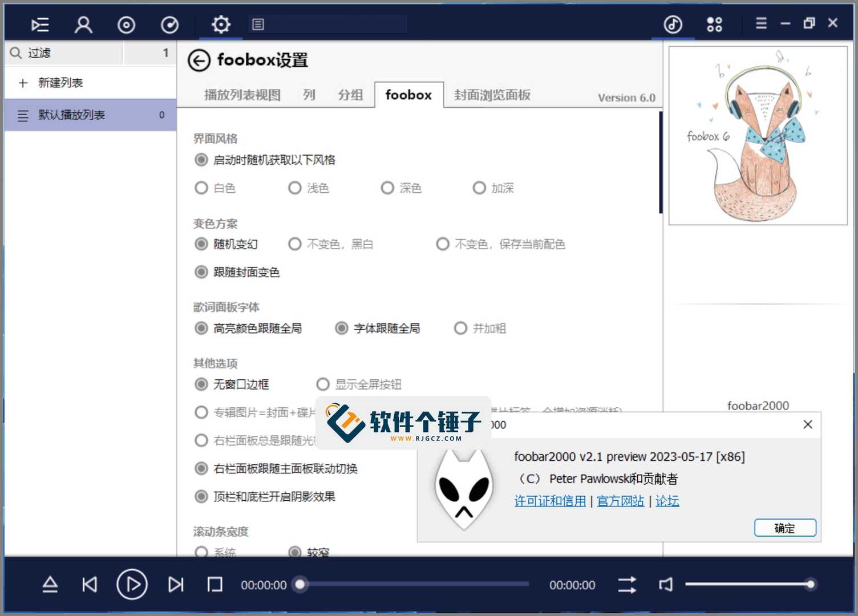
Task: Switch to the 播放列表视图 tab
Action: pos(242,95)
